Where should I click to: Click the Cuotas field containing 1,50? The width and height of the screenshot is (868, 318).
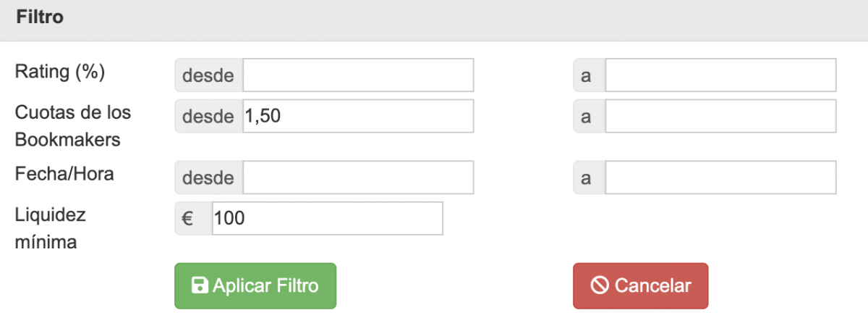[358, 116]
